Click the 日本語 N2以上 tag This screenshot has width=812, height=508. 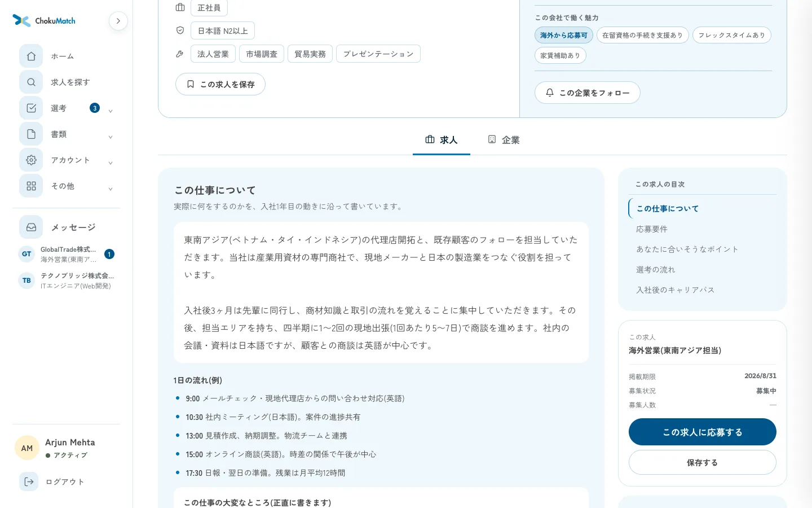coord(223,30)
